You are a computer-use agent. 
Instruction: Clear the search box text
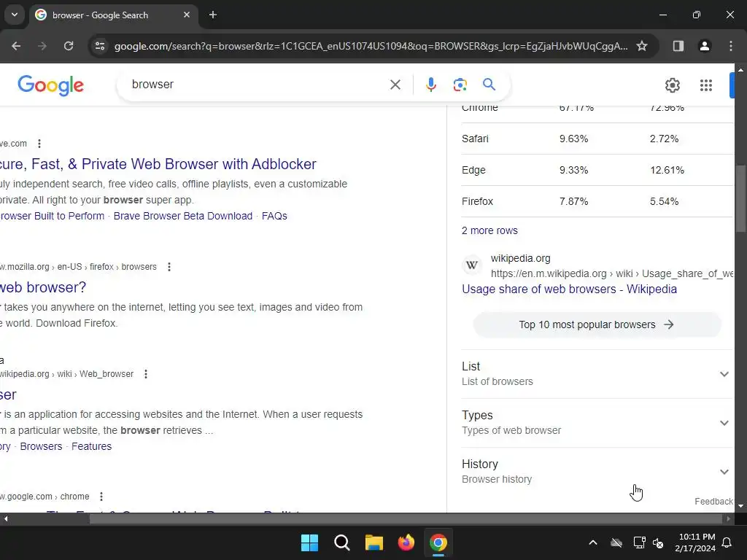click(395, 85)
